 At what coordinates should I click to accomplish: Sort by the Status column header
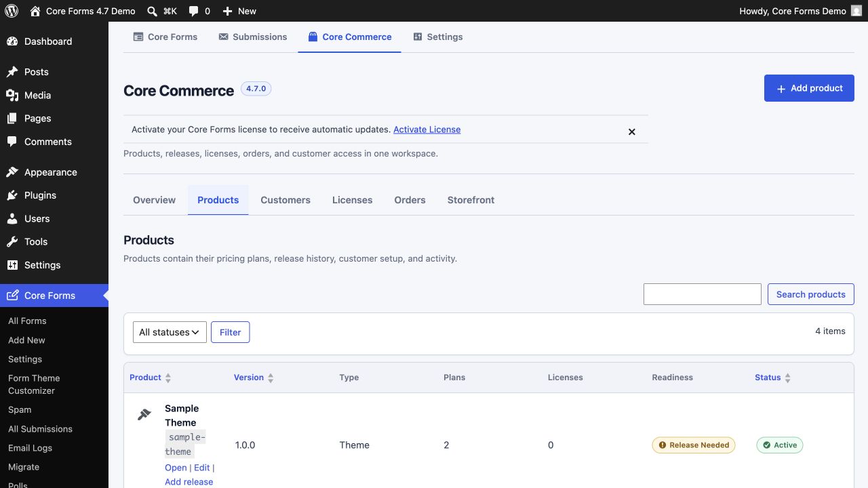click(x=773, y=378)
